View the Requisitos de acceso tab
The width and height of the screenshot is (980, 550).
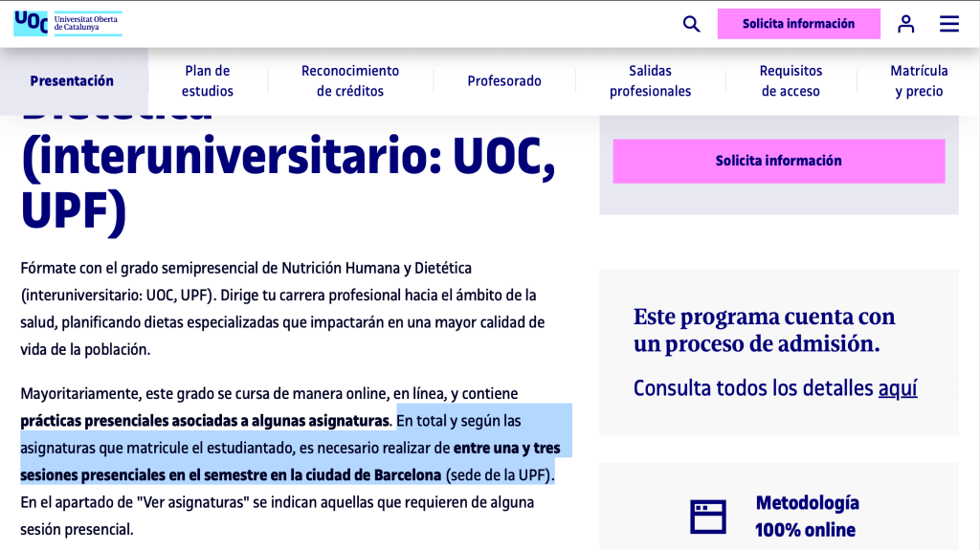pyautogui.click(x=791, y=80)
